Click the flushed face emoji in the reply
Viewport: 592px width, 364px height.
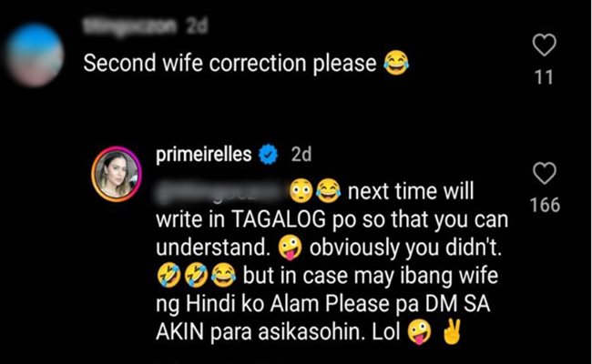tap(301, 191)
